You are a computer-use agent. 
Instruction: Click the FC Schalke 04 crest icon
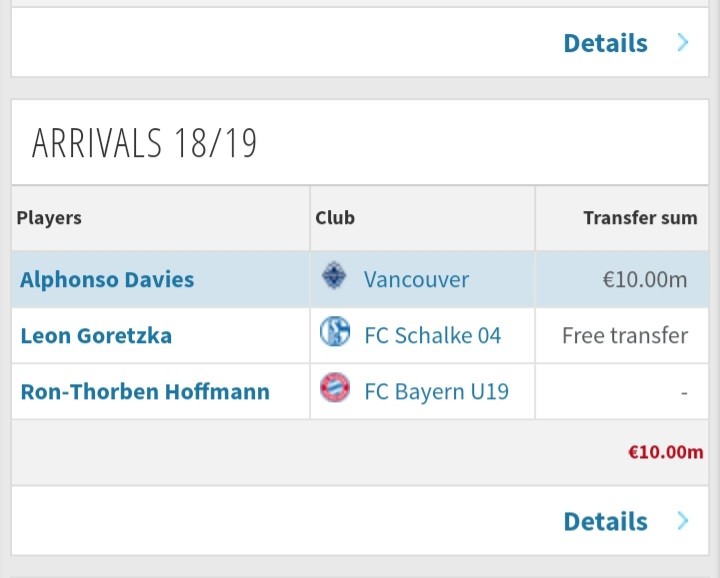point(334,333)
